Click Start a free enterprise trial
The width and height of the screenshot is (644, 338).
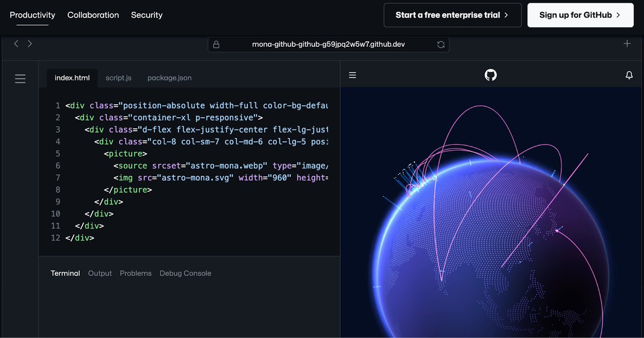click(452, 15)
